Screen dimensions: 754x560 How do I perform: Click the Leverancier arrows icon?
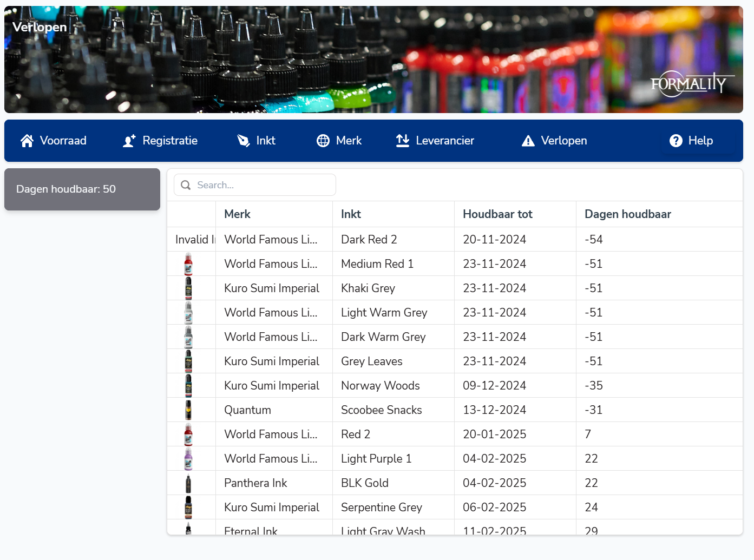pos(403,141)
